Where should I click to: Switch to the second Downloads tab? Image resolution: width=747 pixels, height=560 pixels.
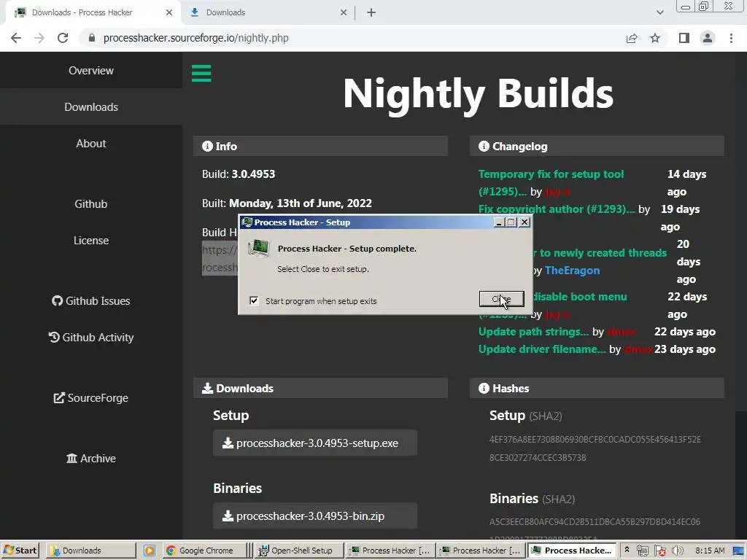coord(267,13)
